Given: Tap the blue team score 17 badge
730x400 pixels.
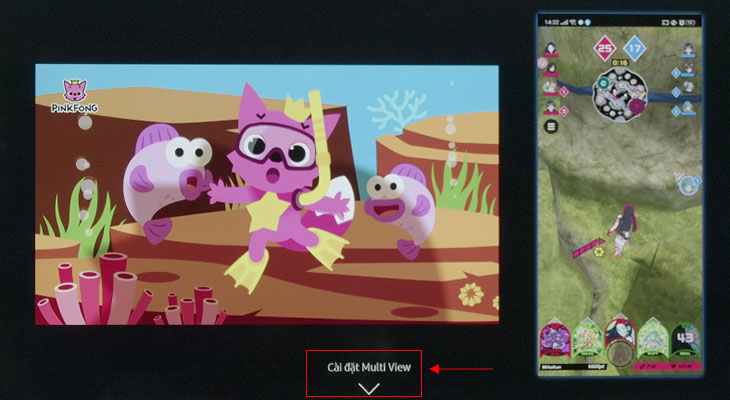Looking at the screenshot, I should click(637, 47).
